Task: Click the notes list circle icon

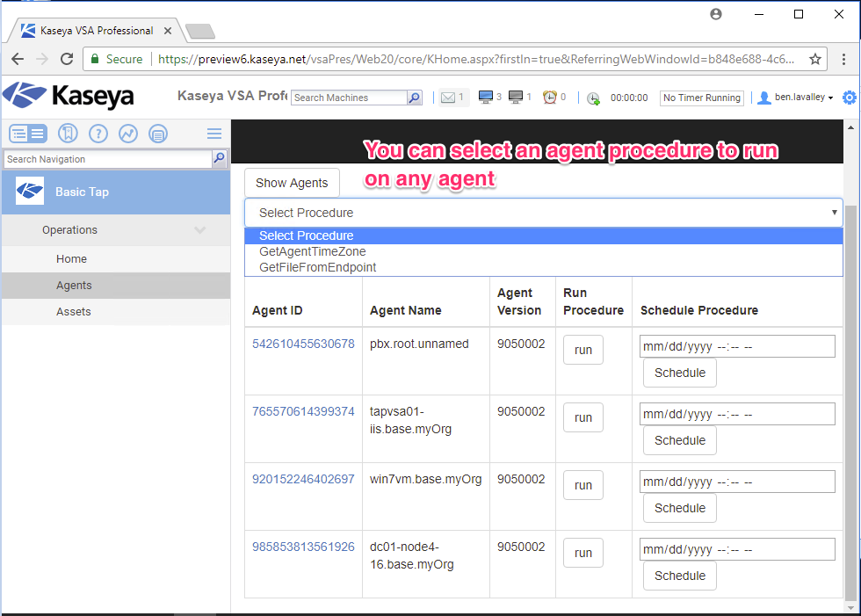Action: [x=158, y=134]
